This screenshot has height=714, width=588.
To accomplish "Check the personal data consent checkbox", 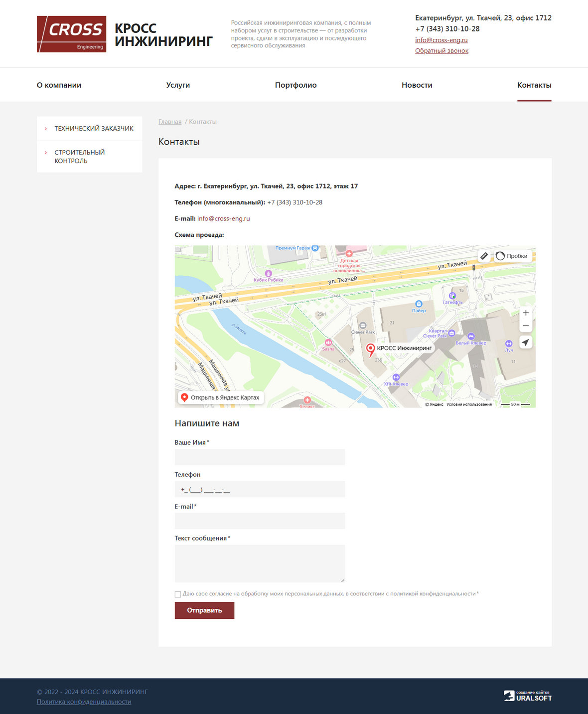I will point(178,594).
